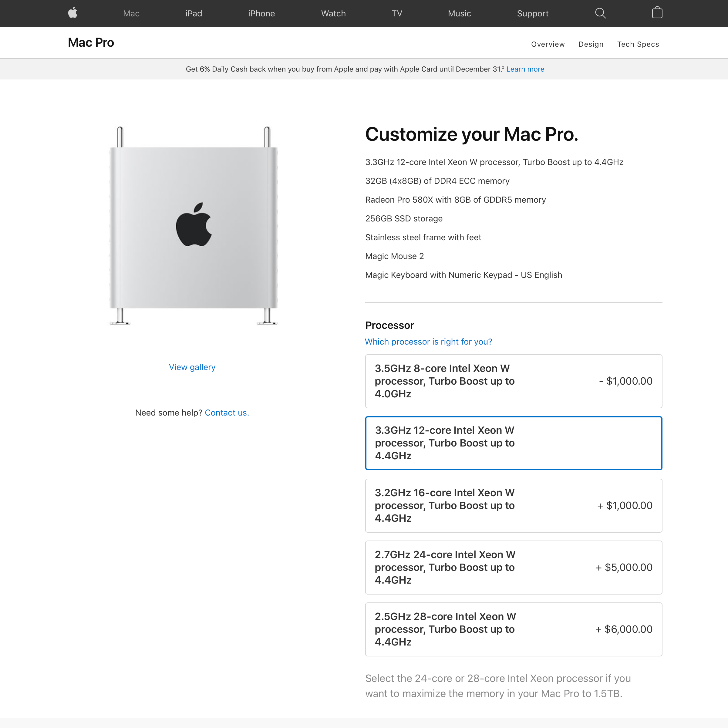Select the 3.3GHz 12-core processor option

(514, 443)
